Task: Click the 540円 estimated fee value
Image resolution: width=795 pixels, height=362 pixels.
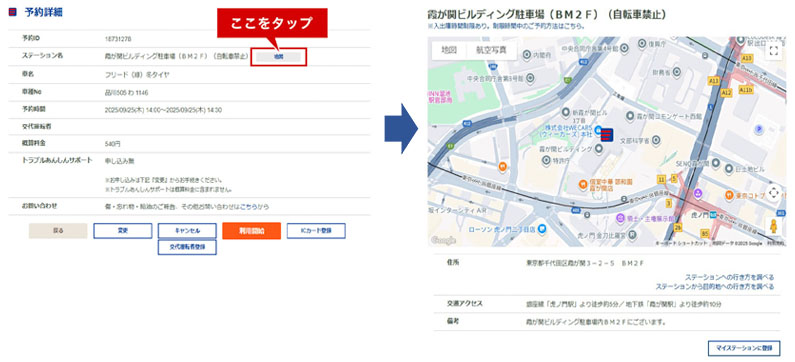Action: click(112, 144)
